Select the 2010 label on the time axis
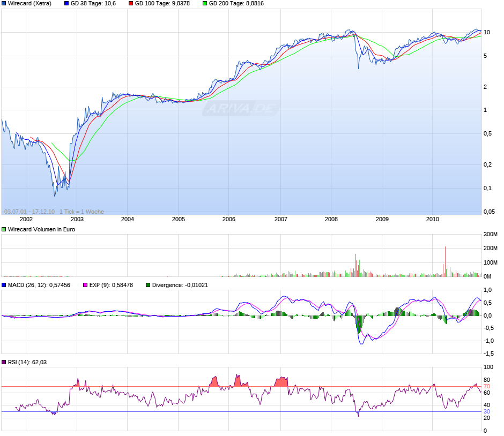Screen dimensions: 504x436 (x=432, y=219)
